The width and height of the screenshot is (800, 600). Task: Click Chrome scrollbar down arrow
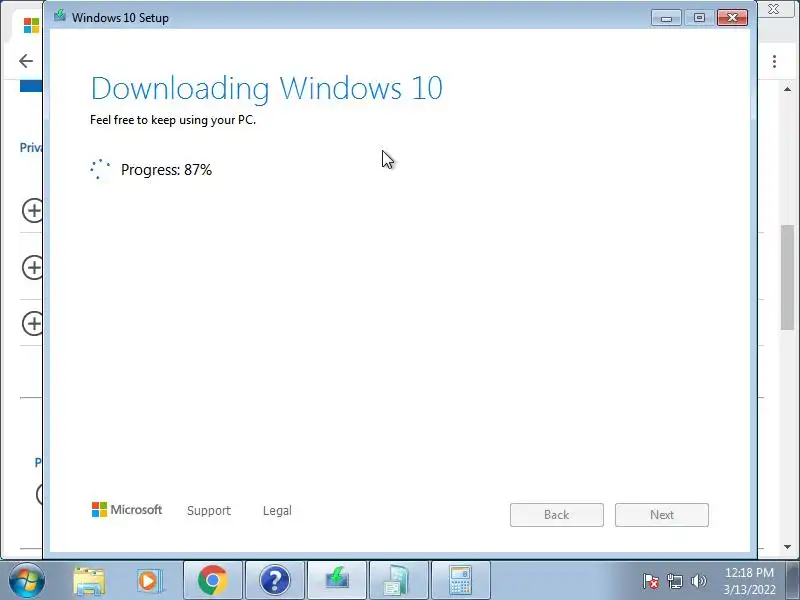click(787, 547)
